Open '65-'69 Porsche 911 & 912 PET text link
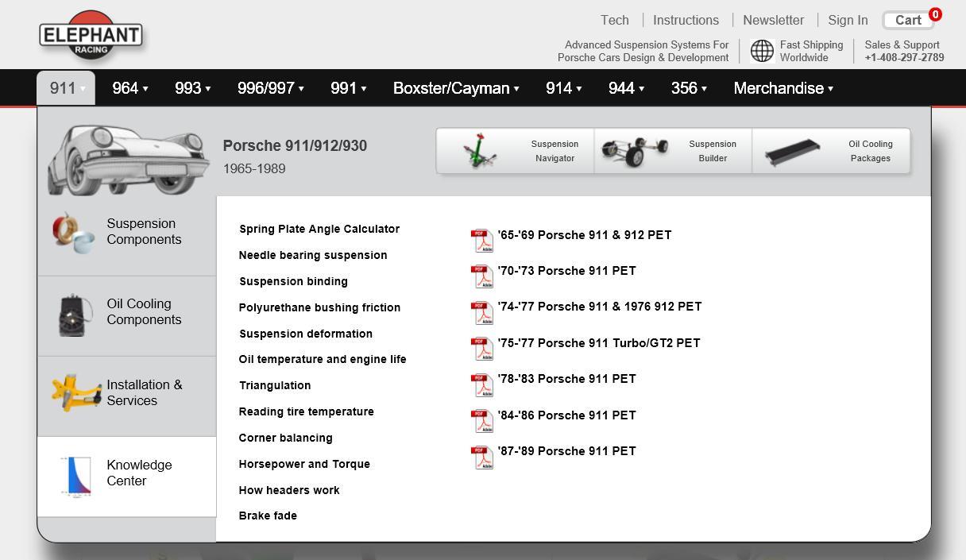Image resolution: width=966 pixels, height=560 pixels. point(585,235)
